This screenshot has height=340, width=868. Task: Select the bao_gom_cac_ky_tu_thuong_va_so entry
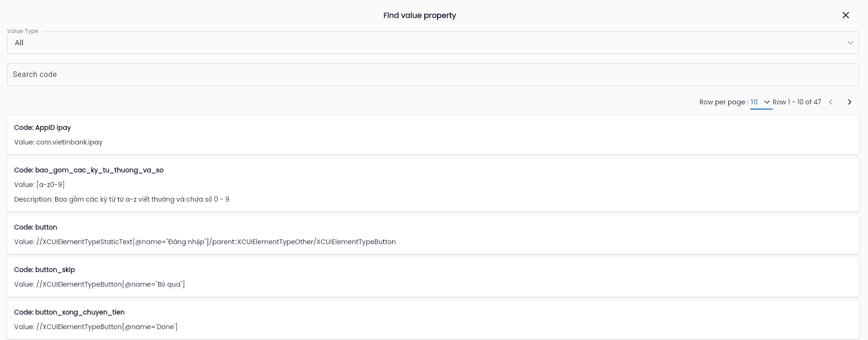(x=433, y=185)
